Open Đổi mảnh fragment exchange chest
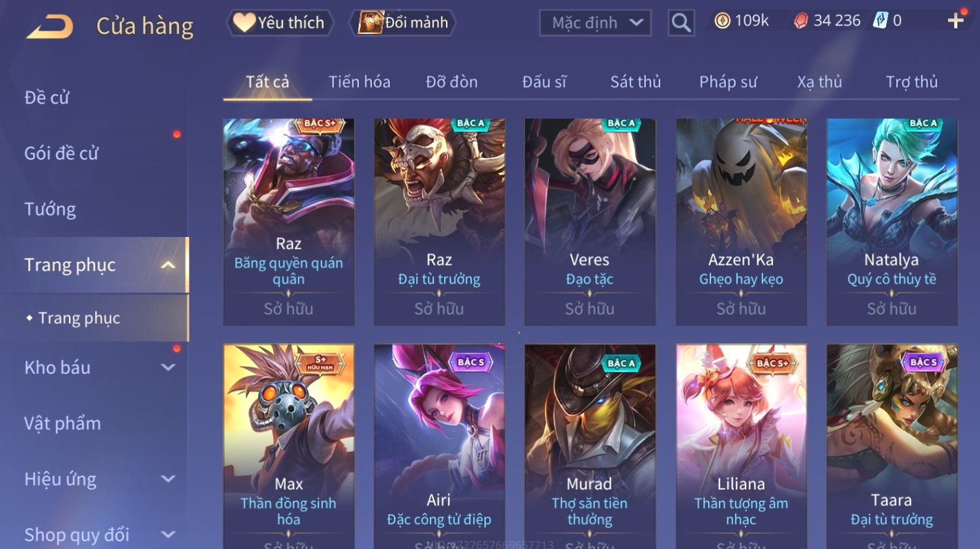The height and width of the screenshot is (549, 980). 403,23
